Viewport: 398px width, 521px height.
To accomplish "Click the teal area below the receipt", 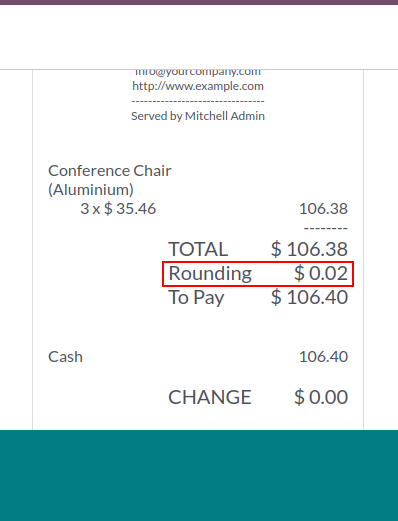I will (x=199, y=475).
